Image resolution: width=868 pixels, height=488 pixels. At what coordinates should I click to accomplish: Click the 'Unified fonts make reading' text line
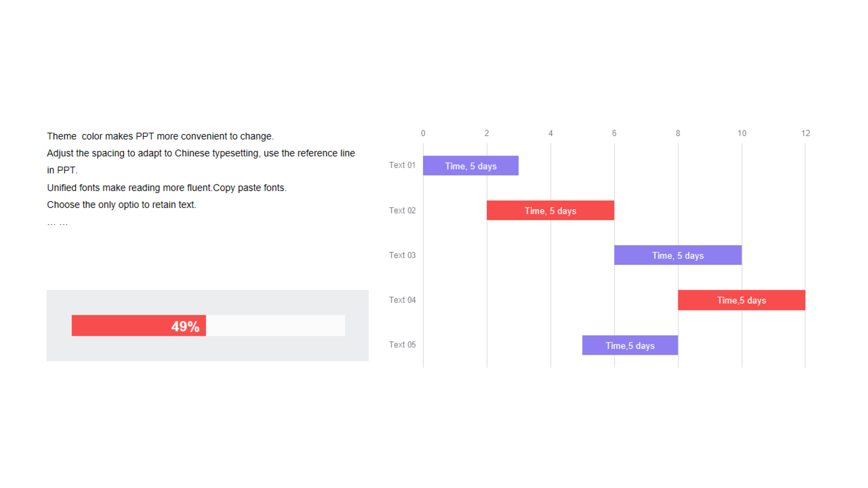(166, 188)
